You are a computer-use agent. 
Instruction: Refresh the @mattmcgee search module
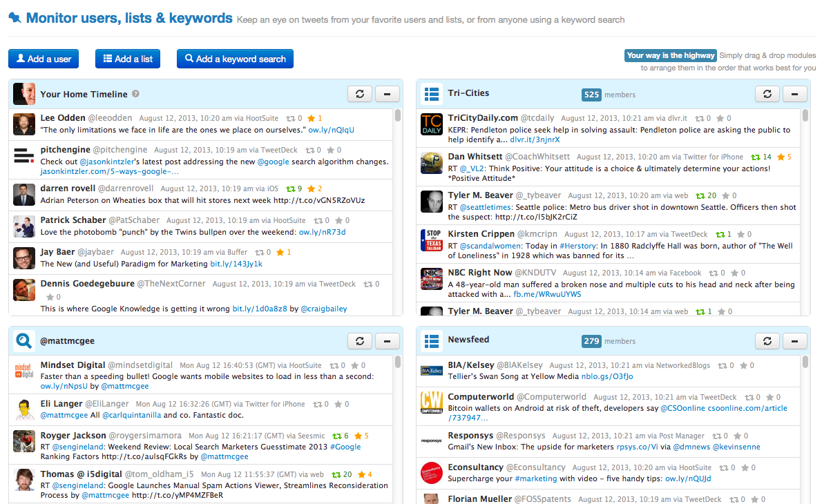click(360, 340)
